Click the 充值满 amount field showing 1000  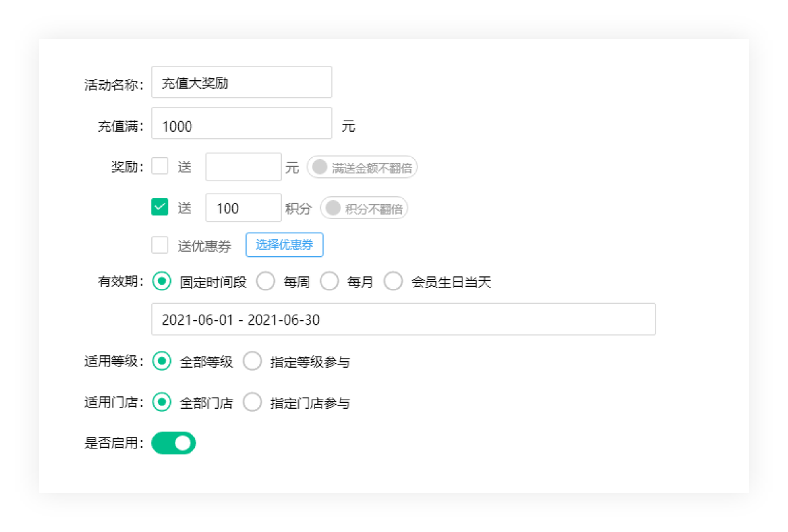(x=241, y=126)
